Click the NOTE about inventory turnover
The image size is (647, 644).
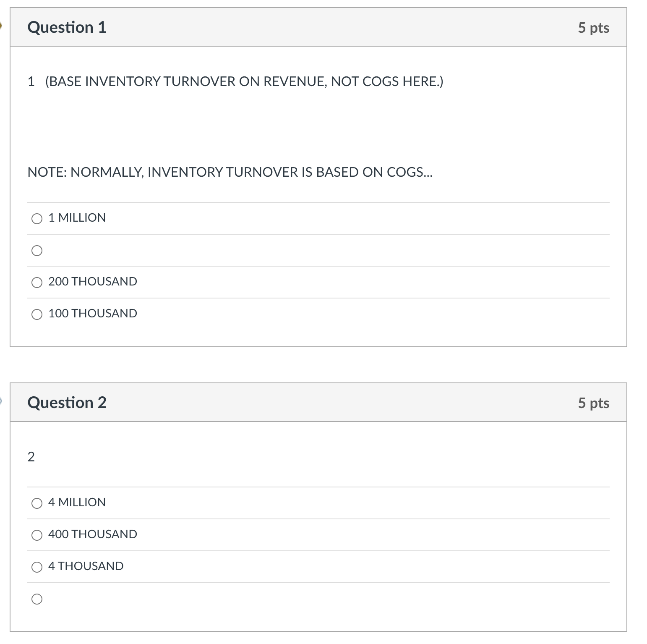click(230, 171)
